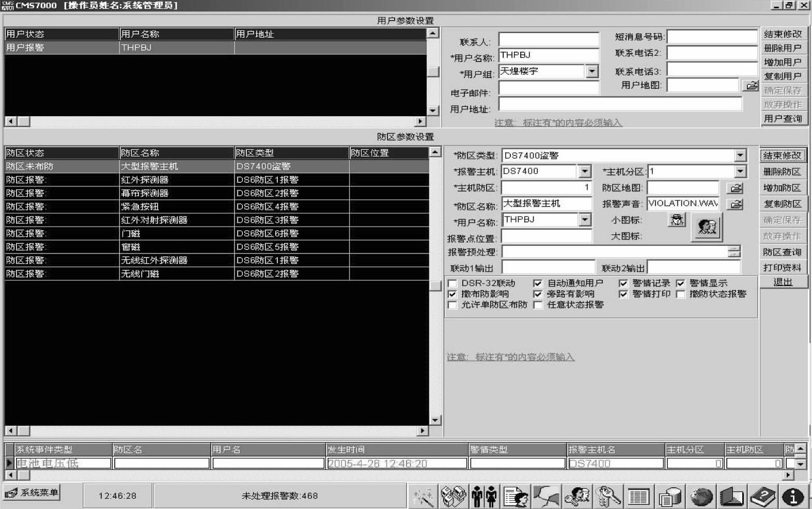This screenshot has height=509, width=812.
Task: Expand the 用户组 dropdown
Action: (592, 71)
